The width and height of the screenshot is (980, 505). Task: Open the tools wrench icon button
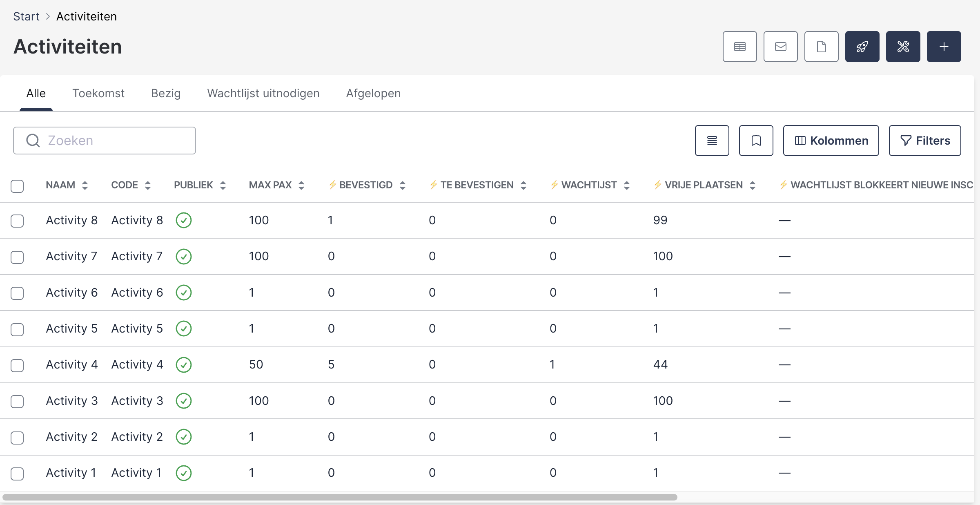click(x=903, y=47)
